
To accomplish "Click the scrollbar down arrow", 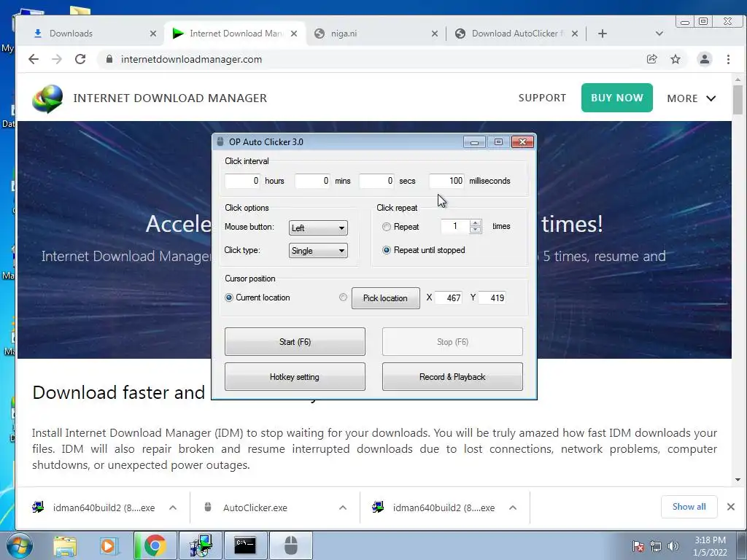I will pyautogui.click(x=738, y=480).
